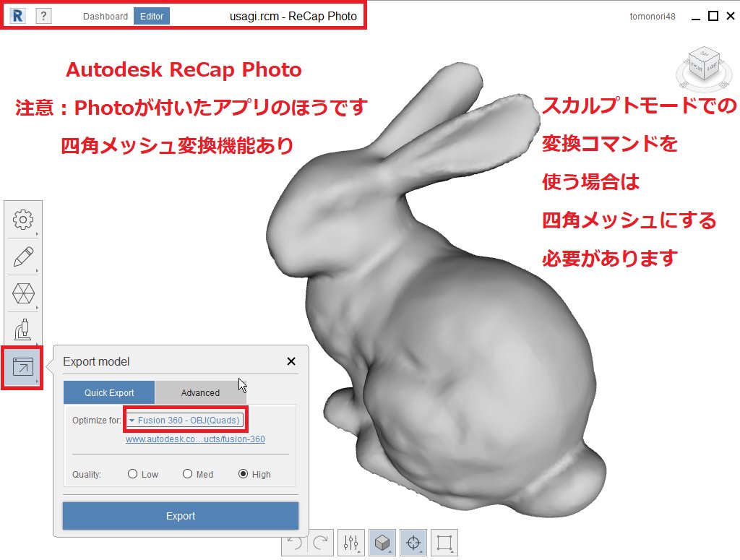Select the pencil edit tool
Viewport: 740px width, 560px height.
23,257
